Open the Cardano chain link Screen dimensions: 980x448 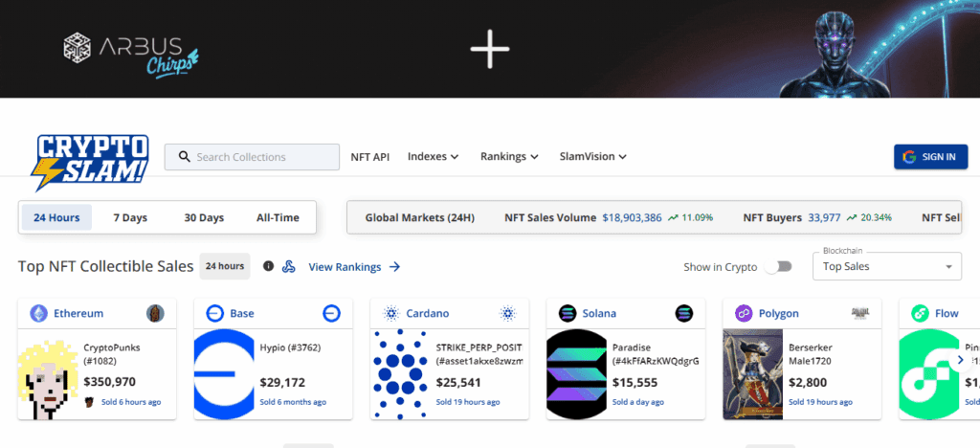(428, 314)
